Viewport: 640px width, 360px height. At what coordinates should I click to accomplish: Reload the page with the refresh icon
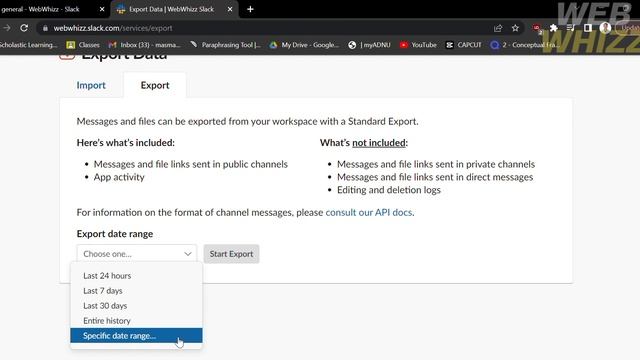(x=24, y=28)
